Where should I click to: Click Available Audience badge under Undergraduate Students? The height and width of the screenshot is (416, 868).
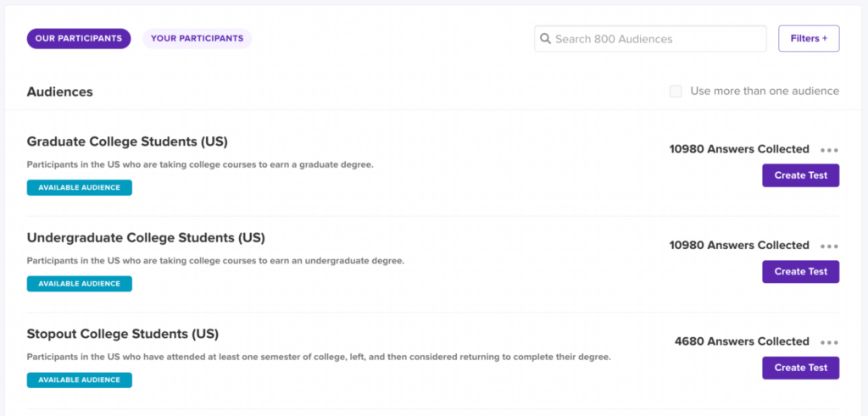click(x=79, y=284)
